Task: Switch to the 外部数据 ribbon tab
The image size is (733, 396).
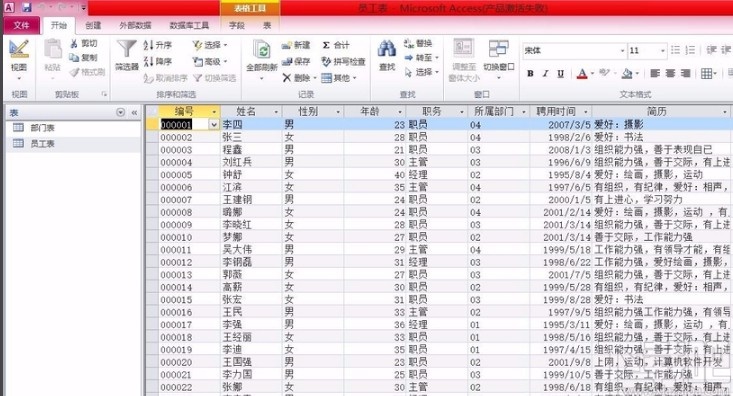Action: pyautogui.click(x=135, y=25)
